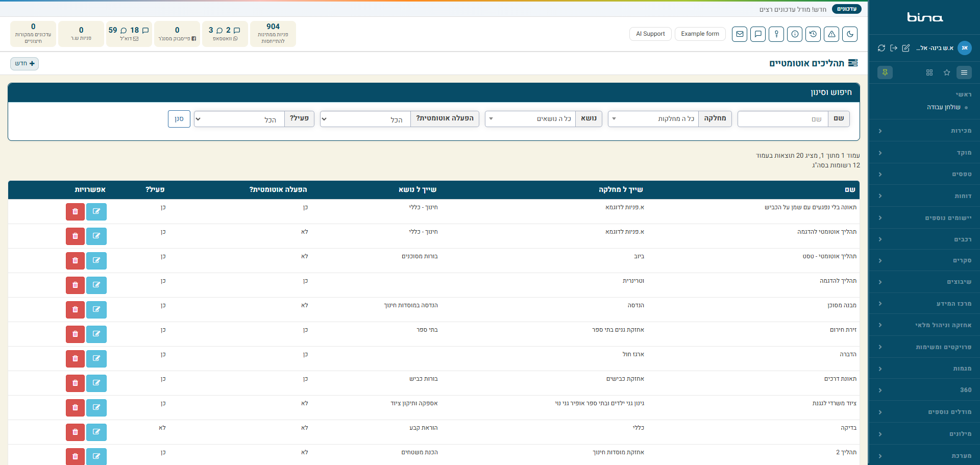The image size is (980, 465).
Task: Edit row בדיקה
Action: point(96,432)
